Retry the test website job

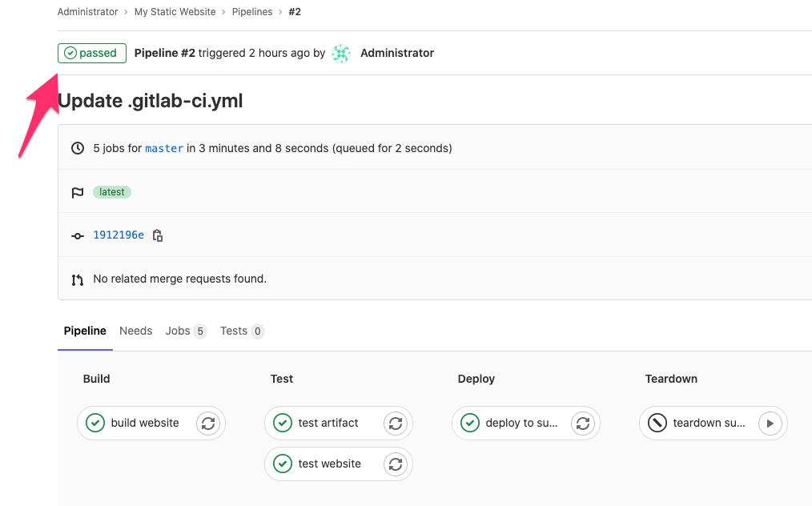(x=396, y=464)
